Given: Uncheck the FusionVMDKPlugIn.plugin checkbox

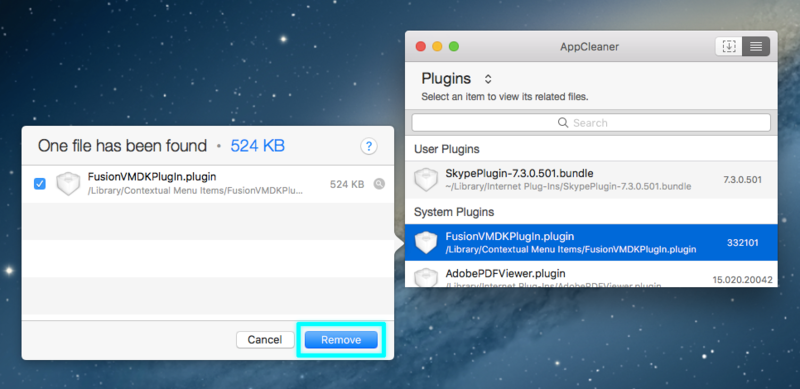Looking at the screenshot, I should point(39,184).
